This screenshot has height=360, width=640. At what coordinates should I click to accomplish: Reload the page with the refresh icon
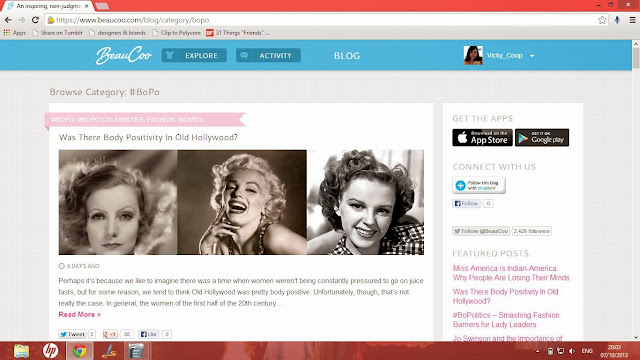pyautogui.click(x=36, y=20)
